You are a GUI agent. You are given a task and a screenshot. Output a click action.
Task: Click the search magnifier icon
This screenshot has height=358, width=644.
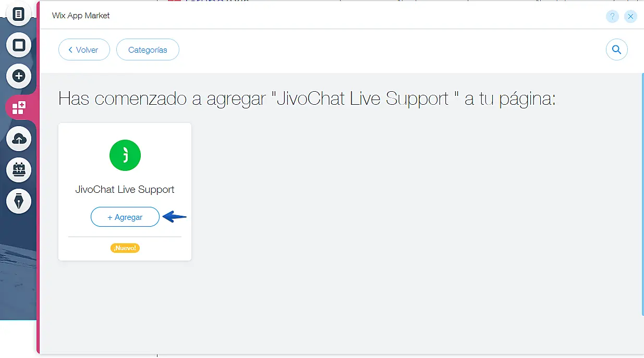tap(616, 50)
